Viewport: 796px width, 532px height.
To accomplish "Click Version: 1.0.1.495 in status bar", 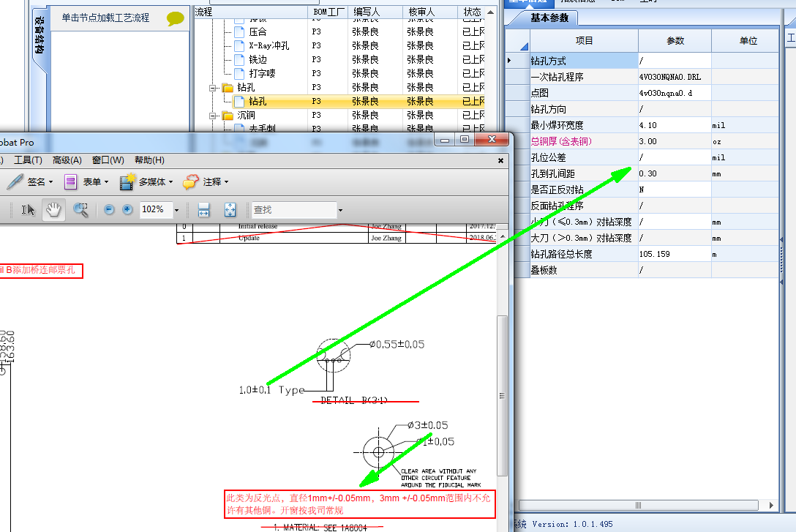I will tap(572, 525).
